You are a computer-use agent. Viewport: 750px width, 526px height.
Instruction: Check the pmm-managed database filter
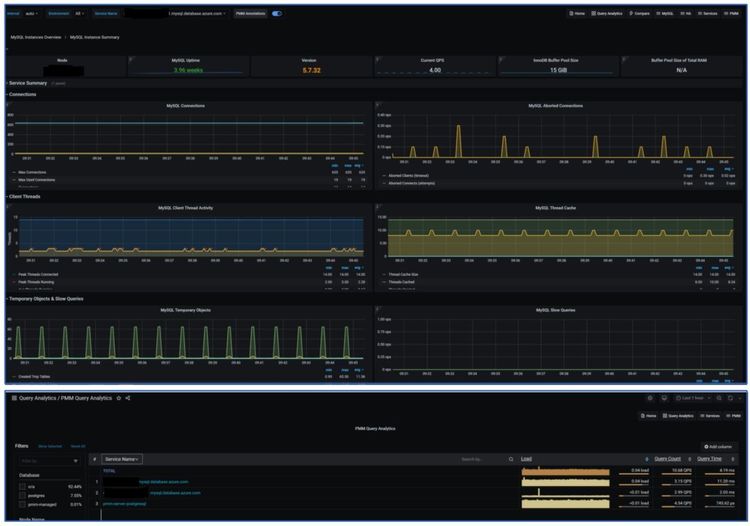[22, 504]
